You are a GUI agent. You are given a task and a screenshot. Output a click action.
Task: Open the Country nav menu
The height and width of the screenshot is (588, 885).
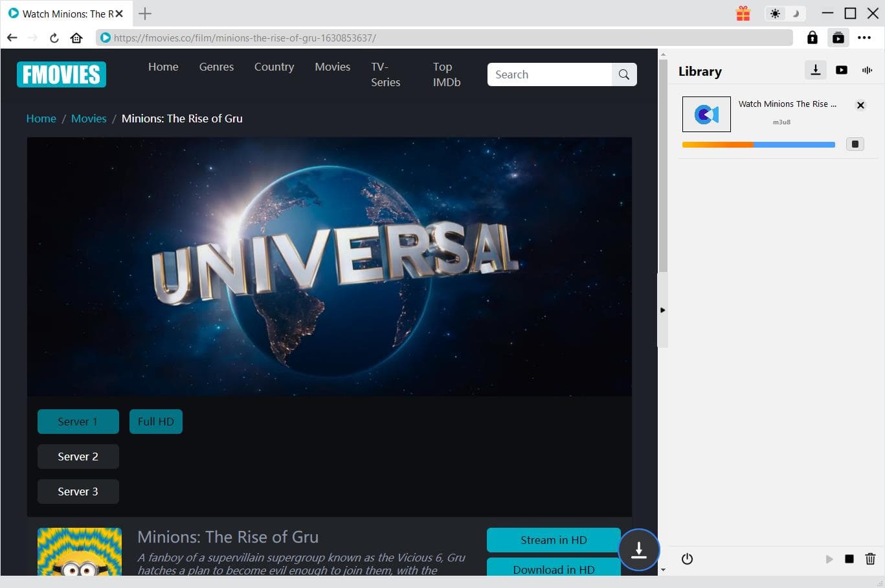274,67
